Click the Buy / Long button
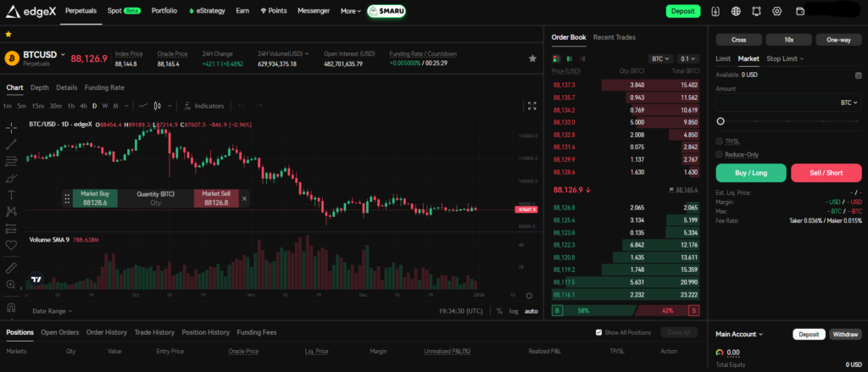Screen dimensions: 868x372 tap(750, 173)
